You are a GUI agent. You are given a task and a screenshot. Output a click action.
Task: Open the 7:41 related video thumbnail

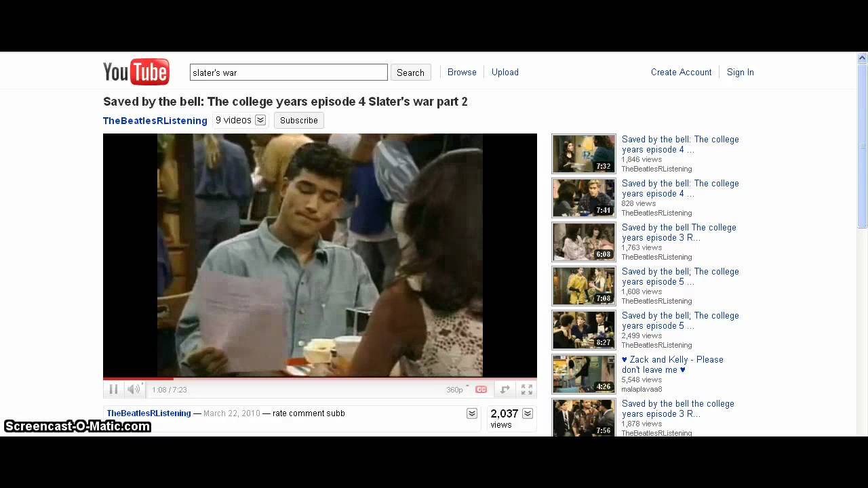pos(583,197)
